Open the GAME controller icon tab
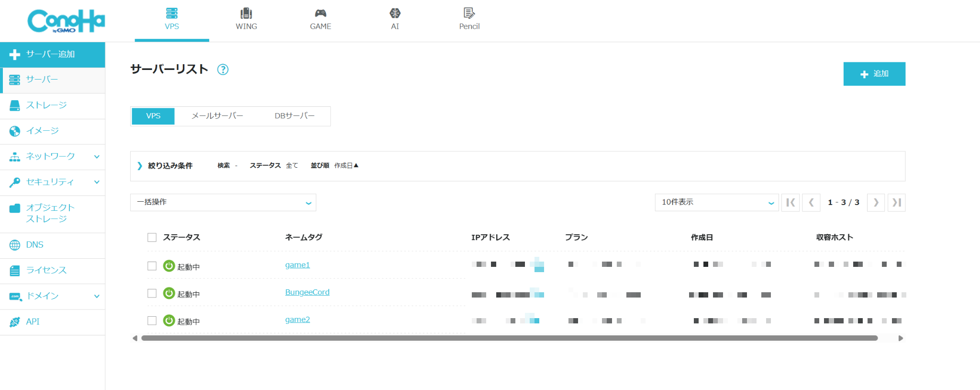Image resolution: width=980 pixels, height=390 pixels. (x=320, y=13)
